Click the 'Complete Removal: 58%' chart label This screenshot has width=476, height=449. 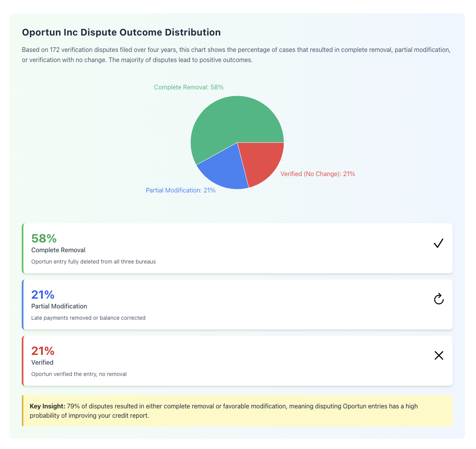coord(189,87)
